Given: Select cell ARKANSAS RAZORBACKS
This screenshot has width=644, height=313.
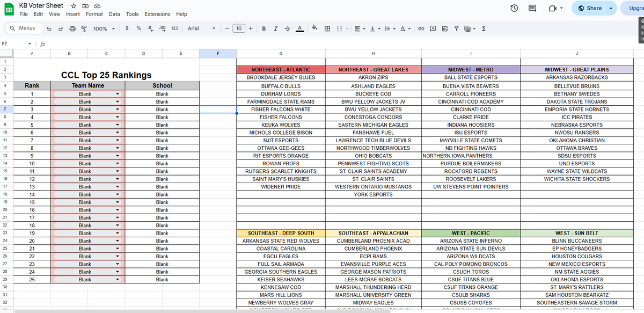Looking at the screenshot, I should [577, 78].
